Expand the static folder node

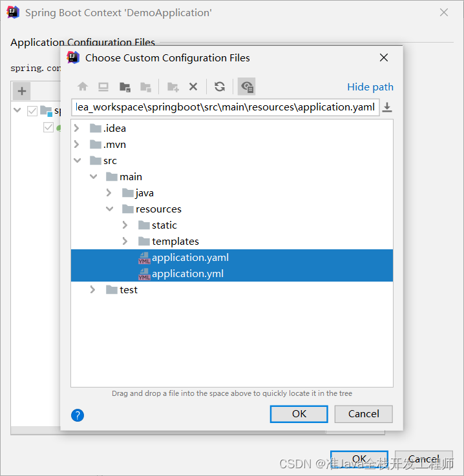(x=125, y=225)
